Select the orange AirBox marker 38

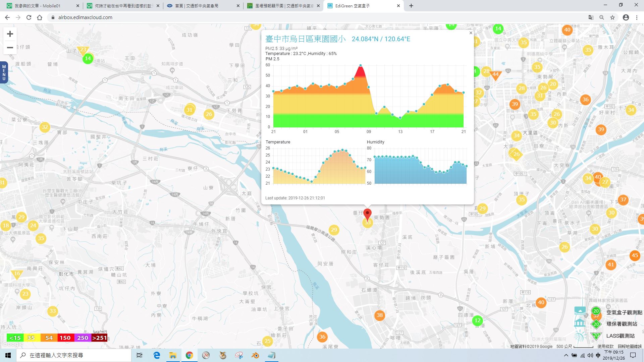[380, 315]
